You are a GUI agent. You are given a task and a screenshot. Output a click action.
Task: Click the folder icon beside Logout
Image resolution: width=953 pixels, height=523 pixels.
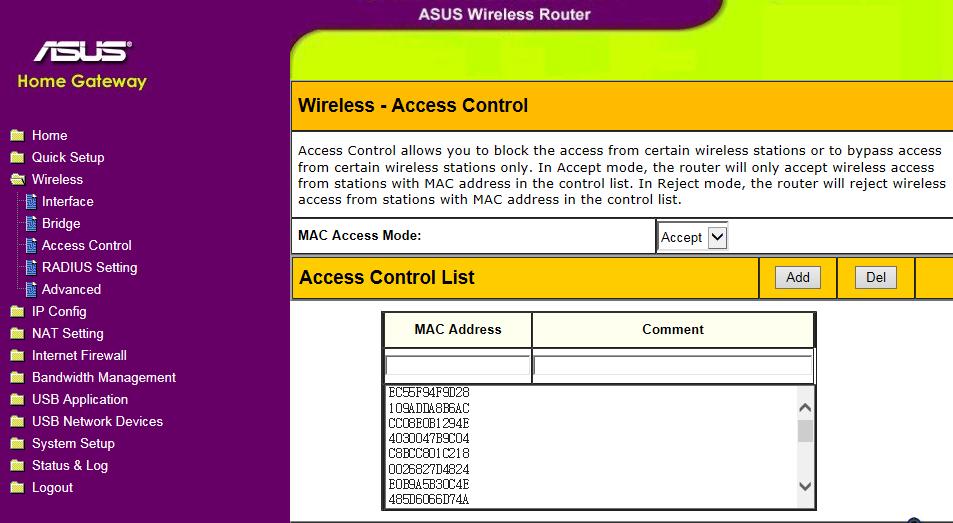point(16,488)
